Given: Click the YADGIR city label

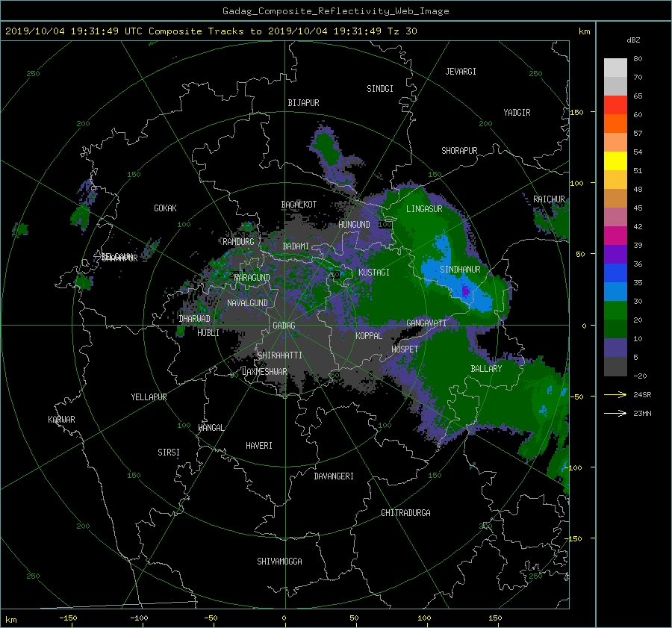Looking at the screenshot, I should coord(517,112).
